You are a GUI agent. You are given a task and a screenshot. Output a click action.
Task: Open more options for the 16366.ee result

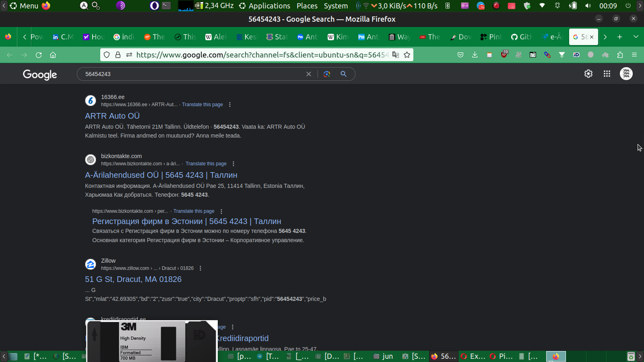click(x=230, y=105)
